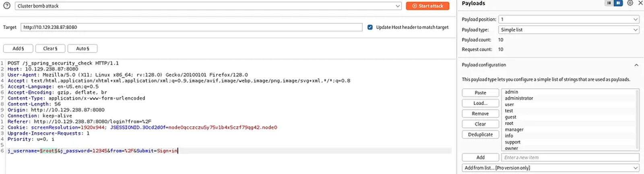Click the POST /j_spring_security_check request line

(63, 63)
